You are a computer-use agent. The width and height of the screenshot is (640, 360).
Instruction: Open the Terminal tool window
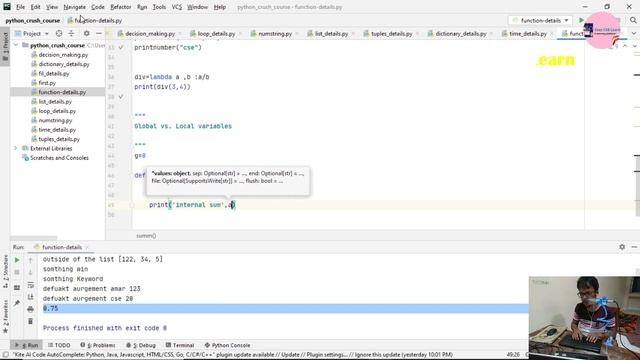(180, 345)
